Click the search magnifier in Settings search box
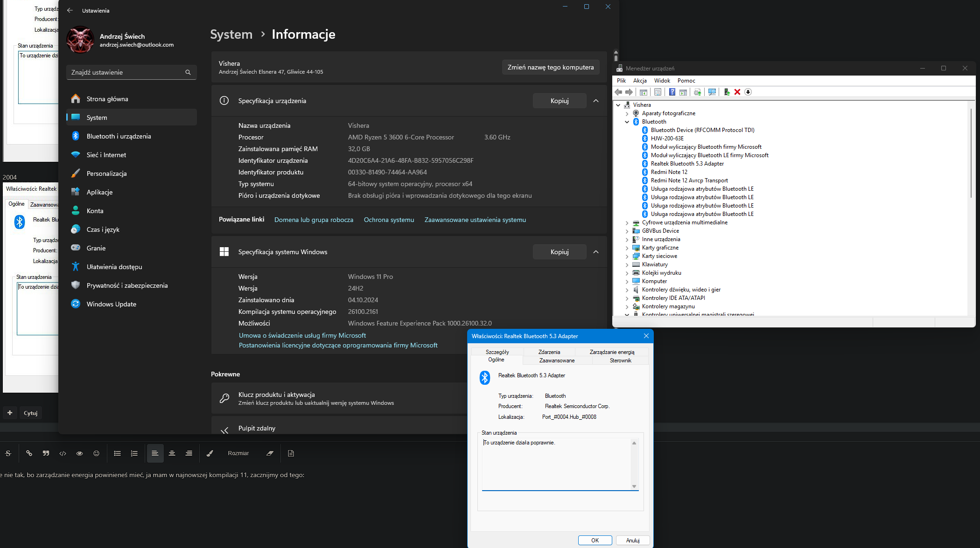The width and height of the screenshot is (980, 548). pyautogui.click(x=188, y=72)
